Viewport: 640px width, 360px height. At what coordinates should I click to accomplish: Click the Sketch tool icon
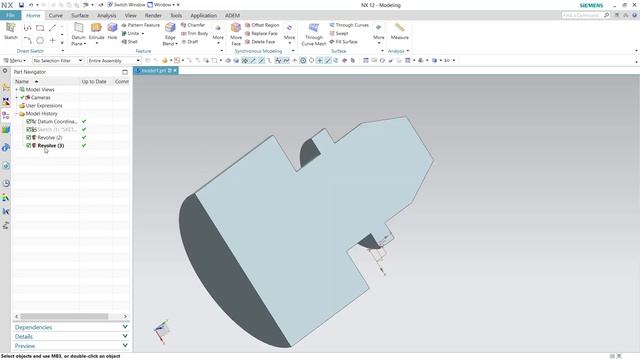[x=11, y=28]
